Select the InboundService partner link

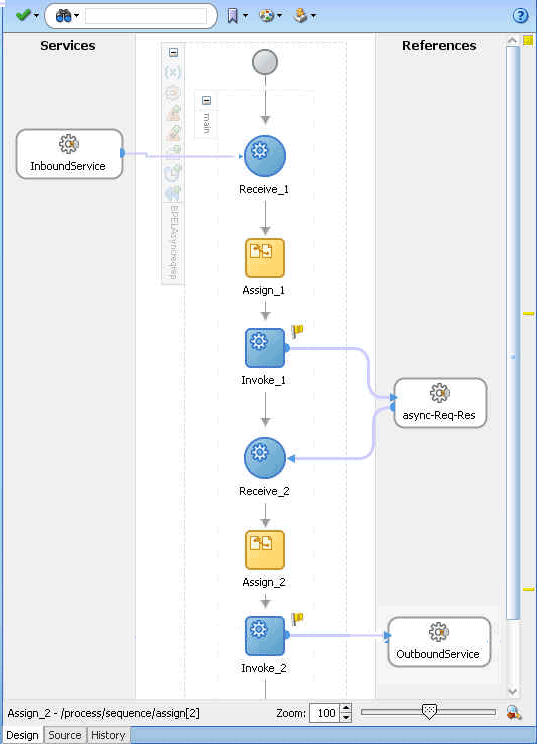69,154
